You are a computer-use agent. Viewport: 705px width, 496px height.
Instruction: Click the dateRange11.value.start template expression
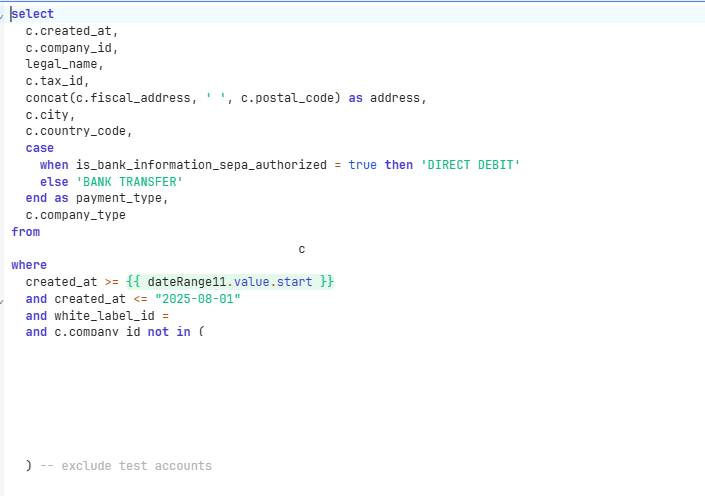pos(229,282)
